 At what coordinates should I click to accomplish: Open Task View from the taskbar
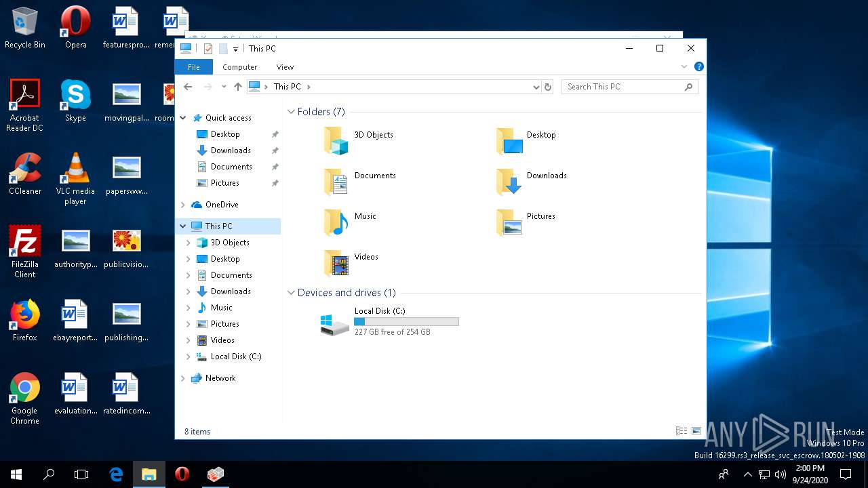pyautogui.click(x=81, y=474)
